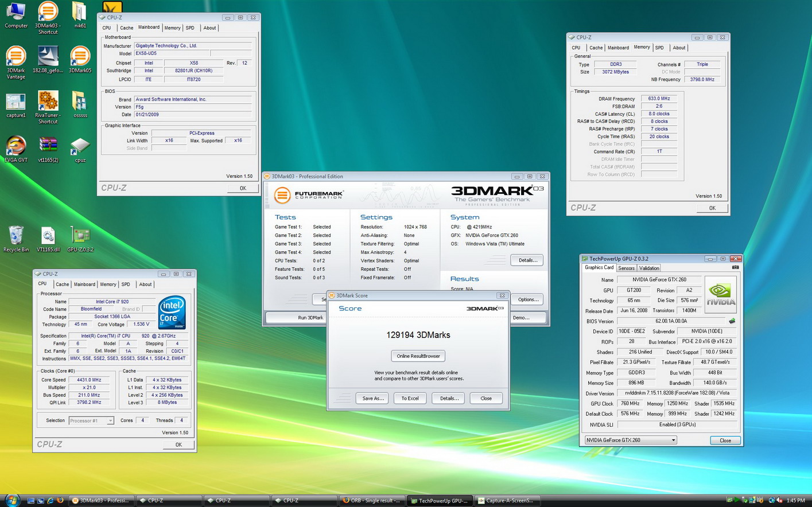Click the taskbar clock showing 1:45 PM
Image resolution: width=812 pixels, height=507 pixels.
[795, 501]
